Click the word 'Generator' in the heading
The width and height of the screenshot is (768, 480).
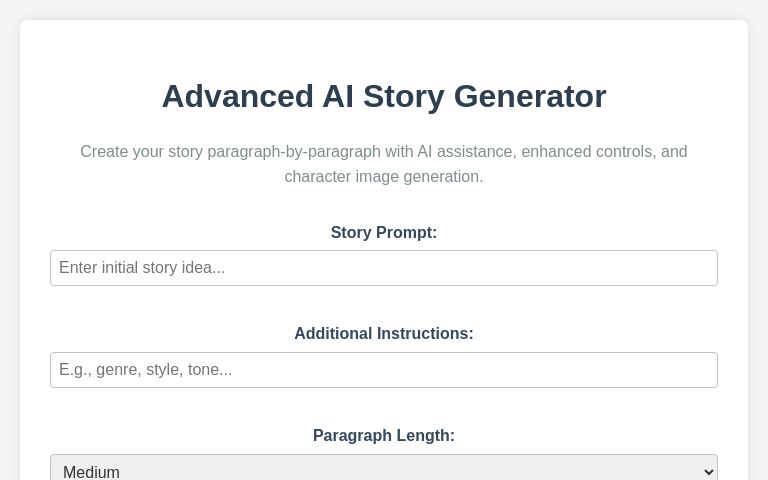coord(530,96)
